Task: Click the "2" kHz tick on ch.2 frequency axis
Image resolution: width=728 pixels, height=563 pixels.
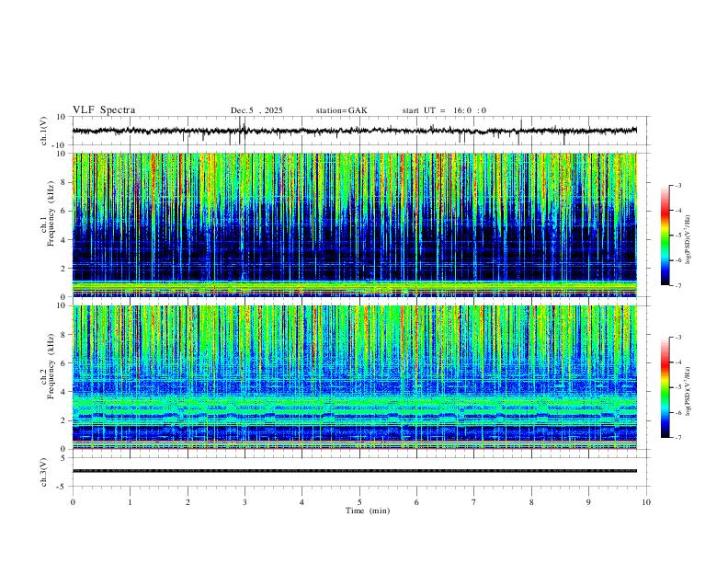Action: [64, 420]
